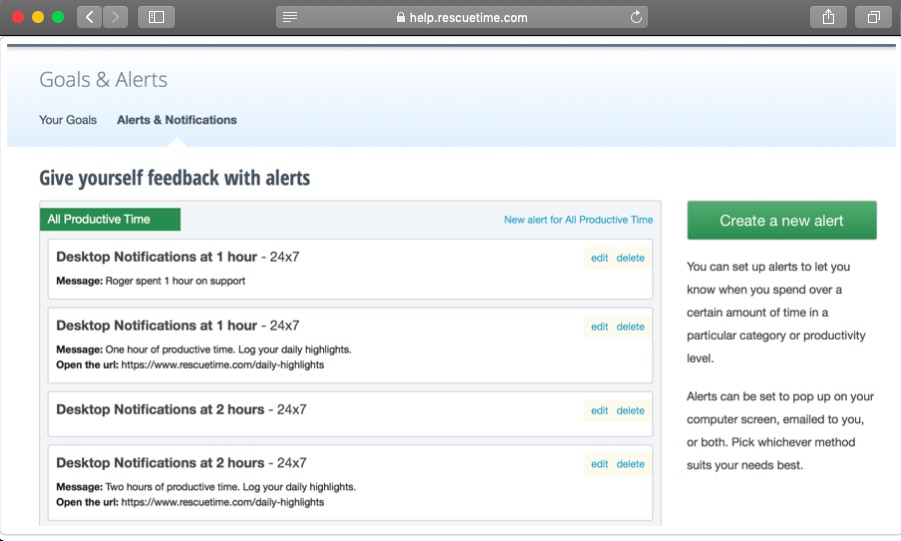
Task: Click the yellow minimize window button
Action: (x=38, y=17)
